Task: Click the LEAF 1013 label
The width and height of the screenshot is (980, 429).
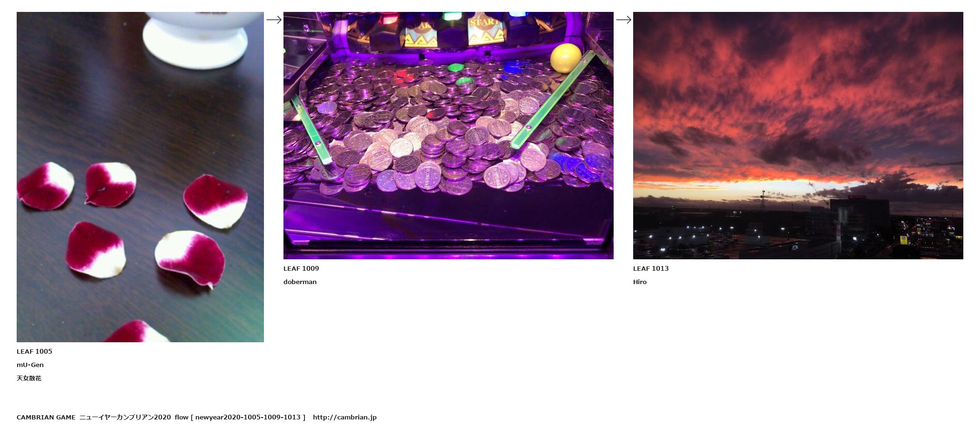Action: coord(651,268)
